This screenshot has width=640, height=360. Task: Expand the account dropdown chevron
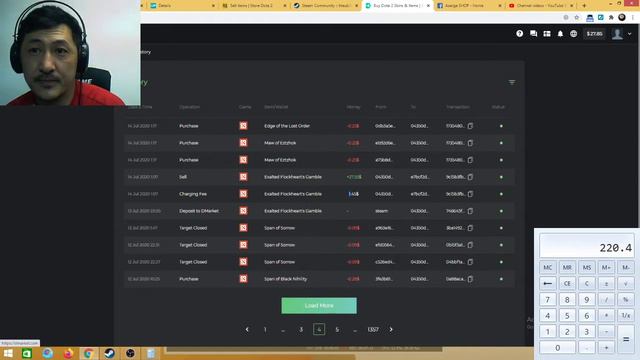click(629, 34)
